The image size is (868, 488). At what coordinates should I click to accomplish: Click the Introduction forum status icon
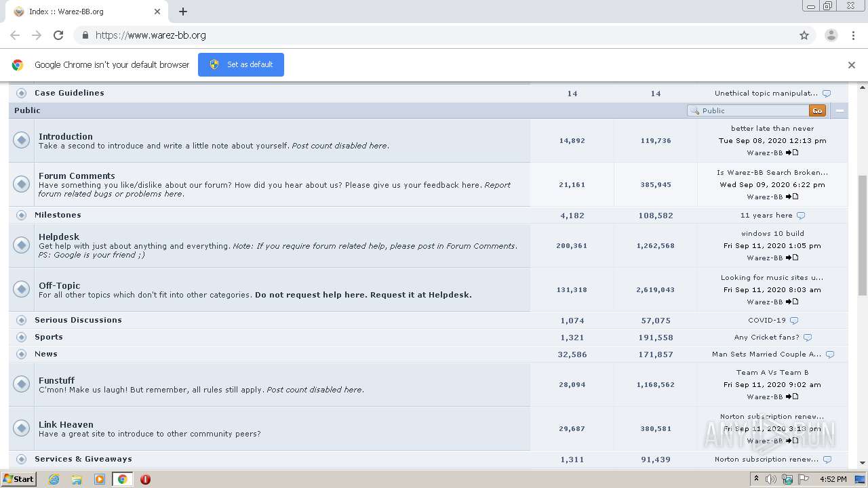pyautogui.click(x=22, y=140)
